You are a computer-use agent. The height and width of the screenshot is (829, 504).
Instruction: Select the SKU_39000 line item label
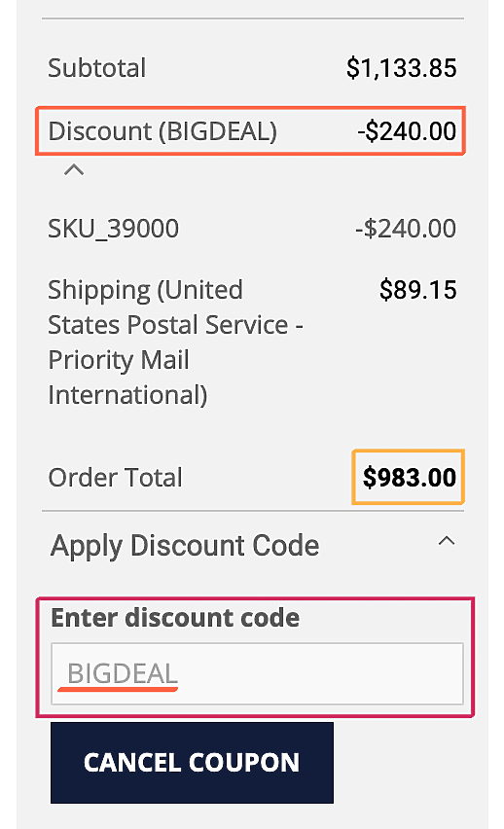113,229
